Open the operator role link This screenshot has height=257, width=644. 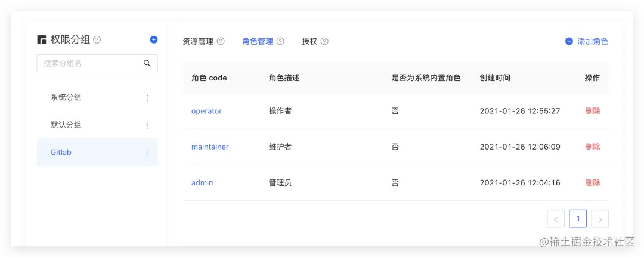(x=206, y=111)
